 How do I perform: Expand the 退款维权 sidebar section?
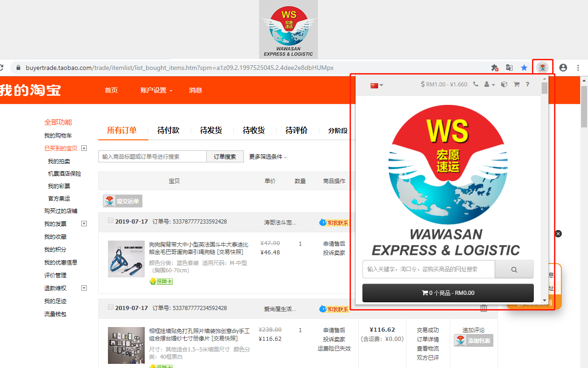(x=84, y=288)
